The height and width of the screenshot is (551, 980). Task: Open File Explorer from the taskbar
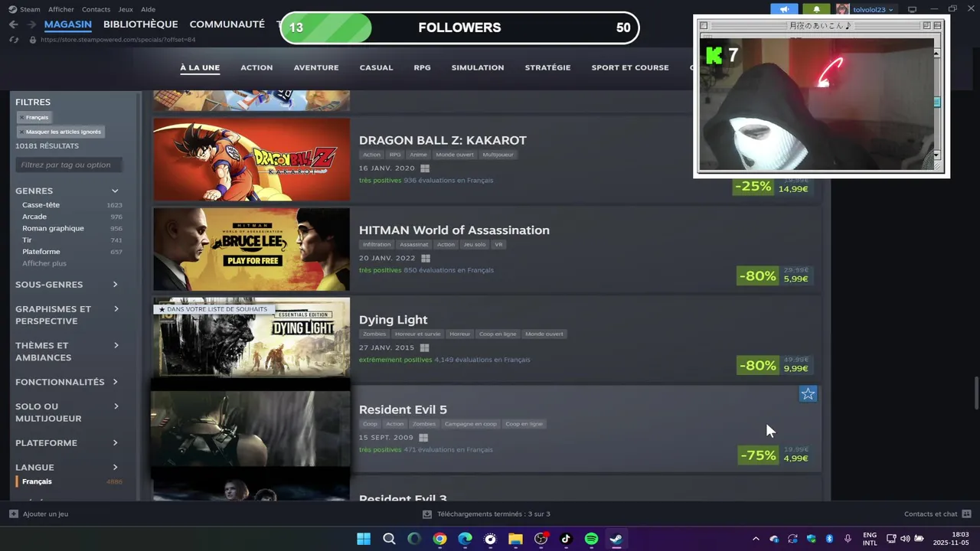[x=515, y=539]
